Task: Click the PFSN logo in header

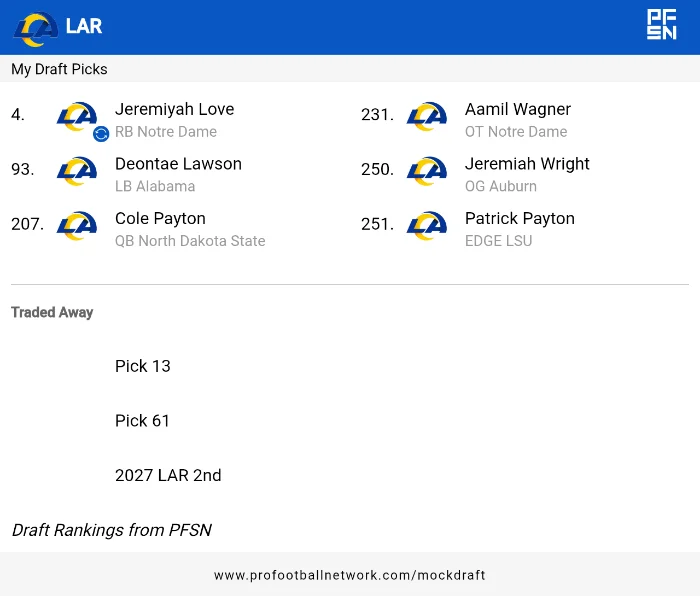Action: (661, 25)
